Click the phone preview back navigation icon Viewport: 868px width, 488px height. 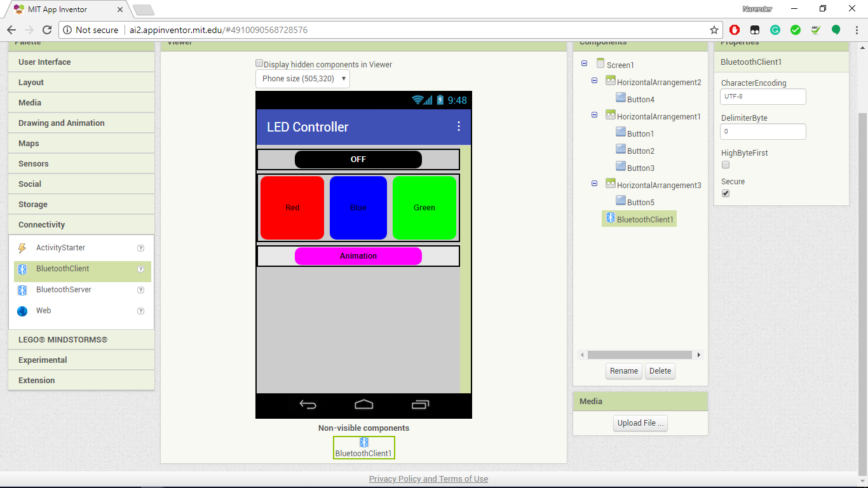click(x=308, y=405)
